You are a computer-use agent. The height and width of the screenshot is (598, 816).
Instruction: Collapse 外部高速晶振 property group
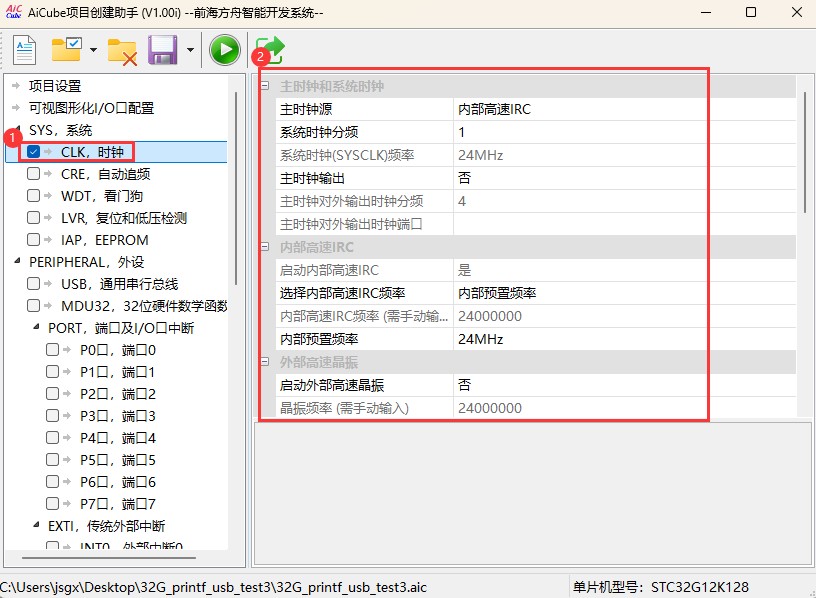point(265,362)
